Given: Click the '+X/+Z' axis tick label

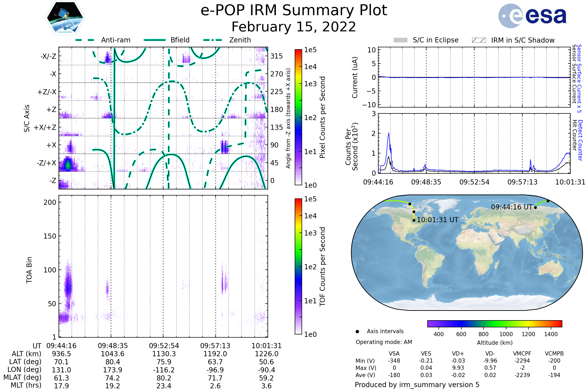Looking at the screenshot, I should coord(45,127).
